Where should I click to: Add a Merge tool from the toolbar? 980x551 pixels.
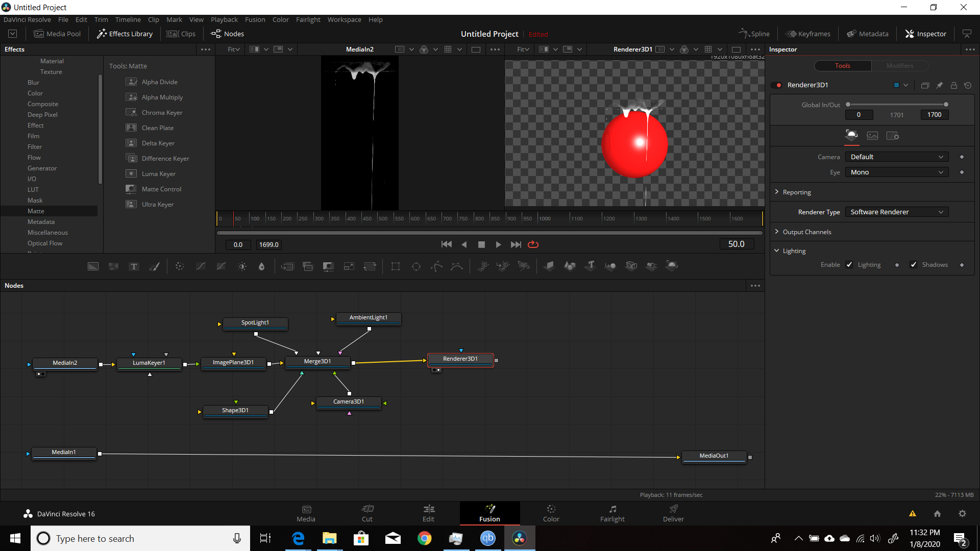click(287, 266)
